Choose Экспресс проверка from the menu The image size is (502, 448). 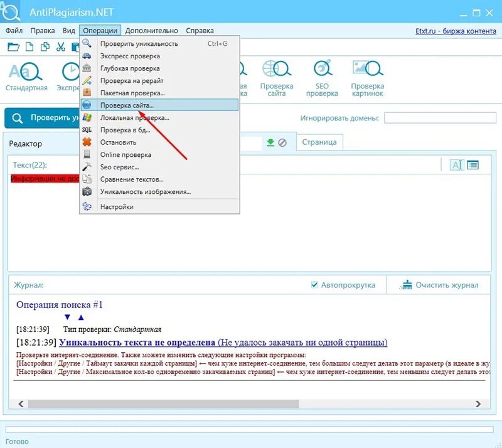coord(159,56)
